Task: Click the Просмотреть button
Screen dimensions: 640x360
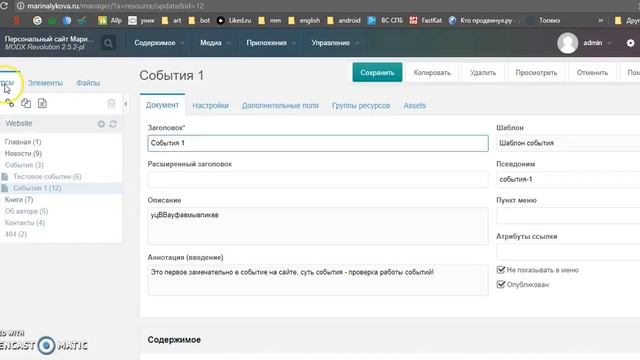Action: (536, 73)
